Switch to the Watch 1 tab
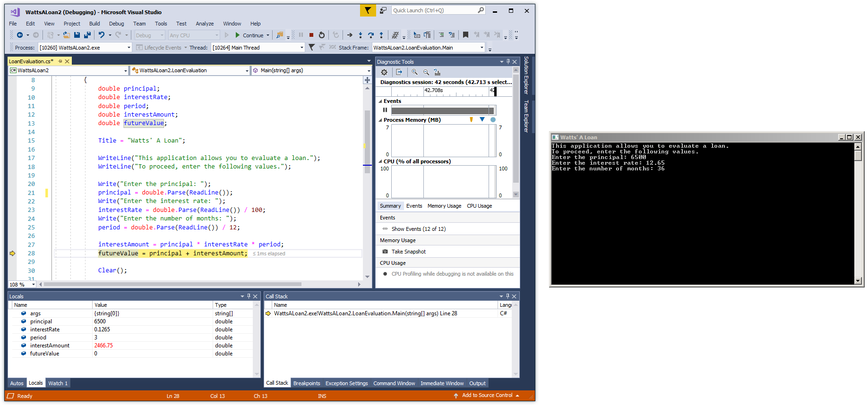Image resolution: width=868 pixels, height=405 pixels. 58,383
